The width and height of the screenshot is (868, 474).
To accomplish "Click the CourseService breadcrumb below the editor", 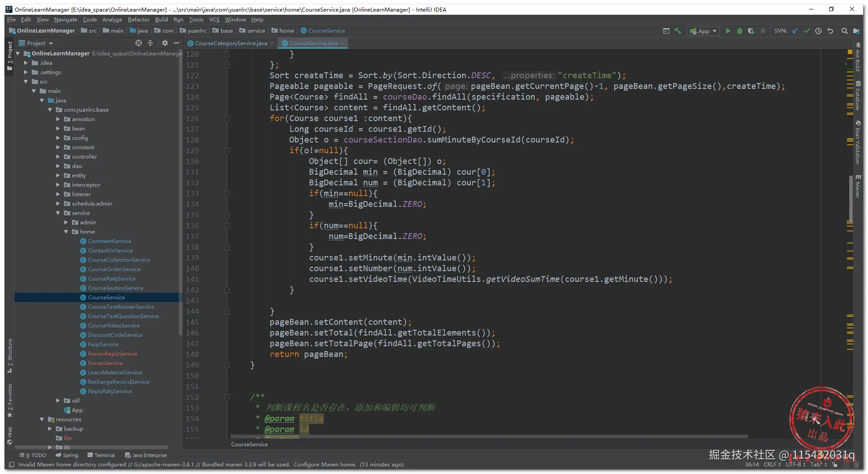I will 250,445.
